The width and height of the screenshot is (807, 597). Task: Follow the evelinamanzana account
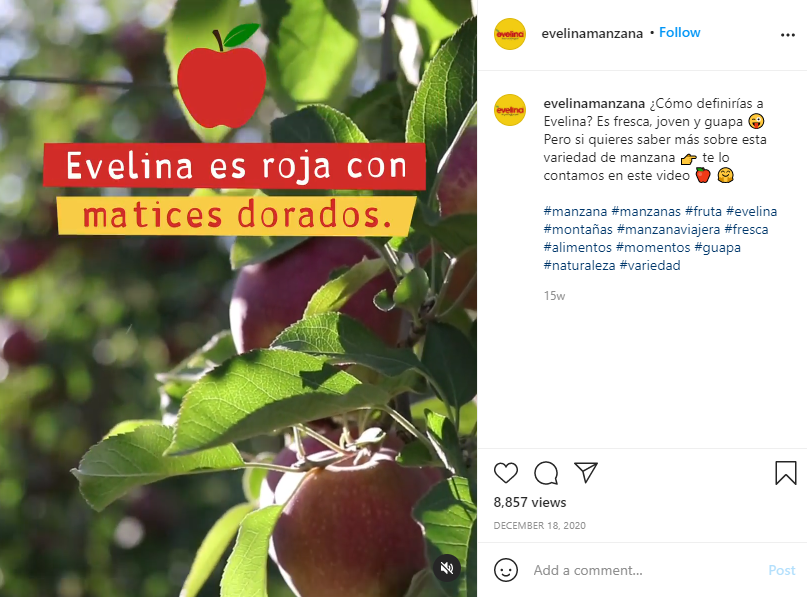tap(679, 32)
